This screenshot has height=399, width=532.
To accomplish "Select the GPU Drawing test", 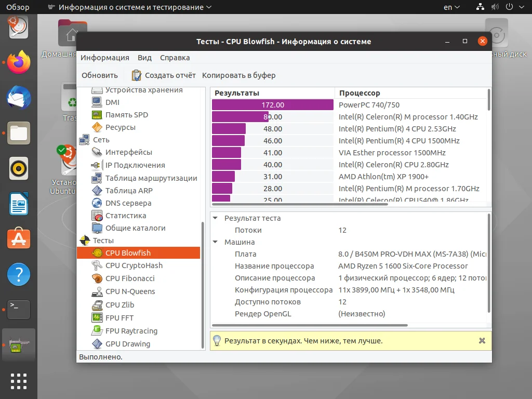I will [128, 343].
